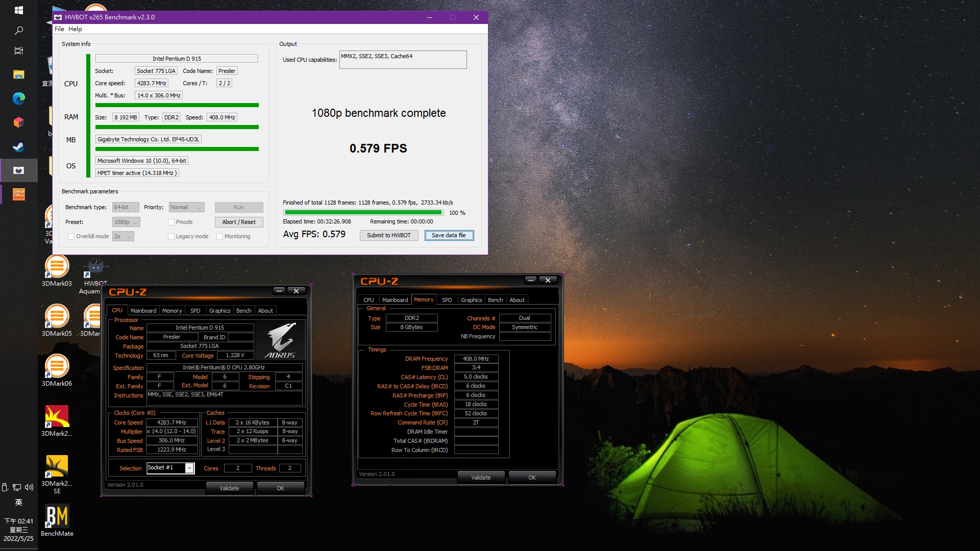The width and height of the screenshot is (980, 551).
Task: Open the About tab in CPU-Z CPU window
Action: pyautogui.click(x=265, y=311)
